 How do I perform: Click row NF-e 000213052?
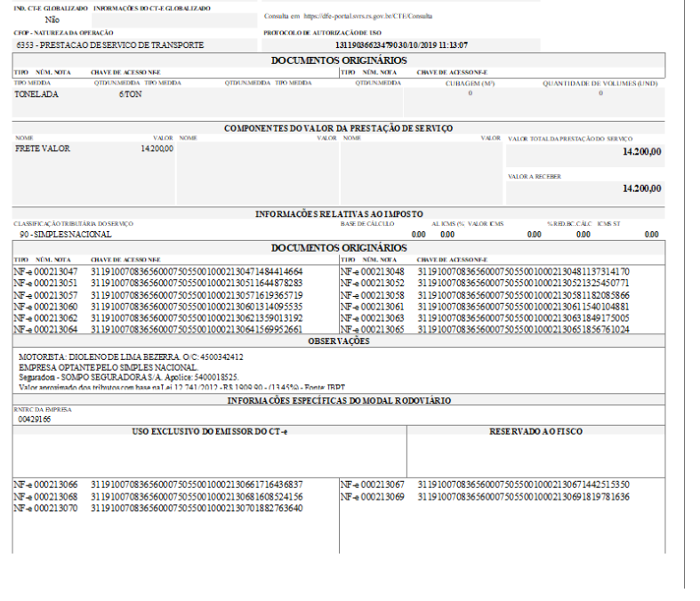point(485,283)
